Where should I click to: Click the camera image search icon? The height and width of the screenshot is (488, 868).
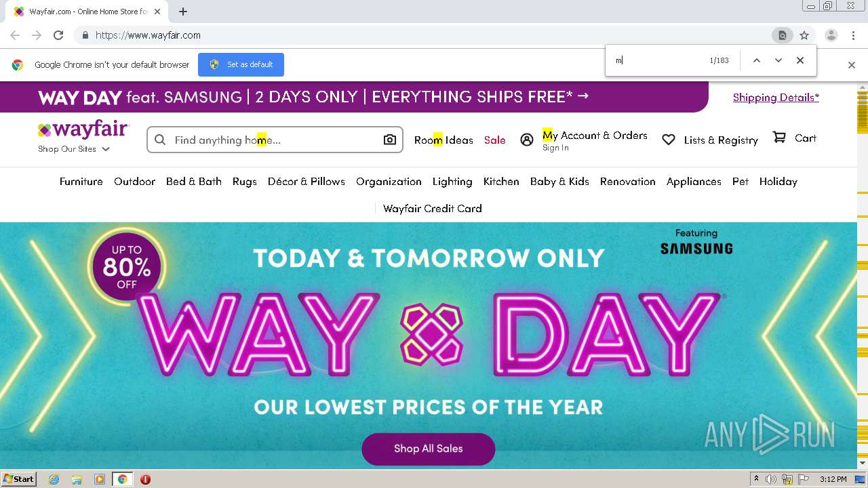[x=390, y=140]
